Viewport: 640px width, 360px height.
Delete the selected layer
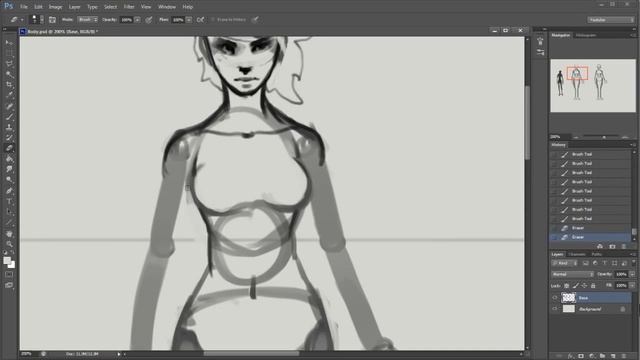[624, 356]
